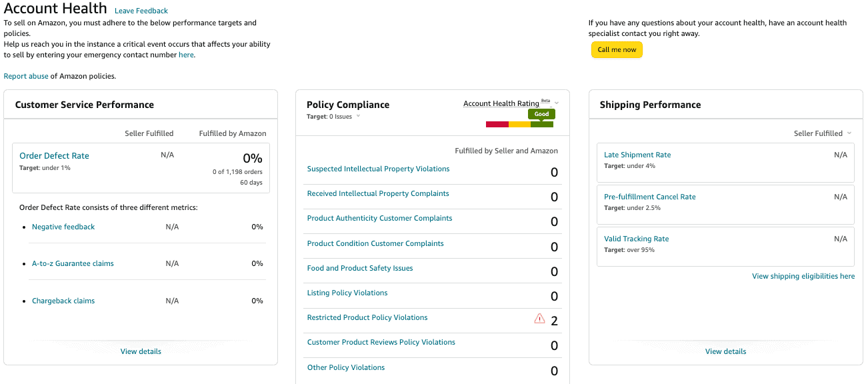The image size is (868, 384).
Task: Click the emergency contact 'here' link
Action: coord(186,55)
